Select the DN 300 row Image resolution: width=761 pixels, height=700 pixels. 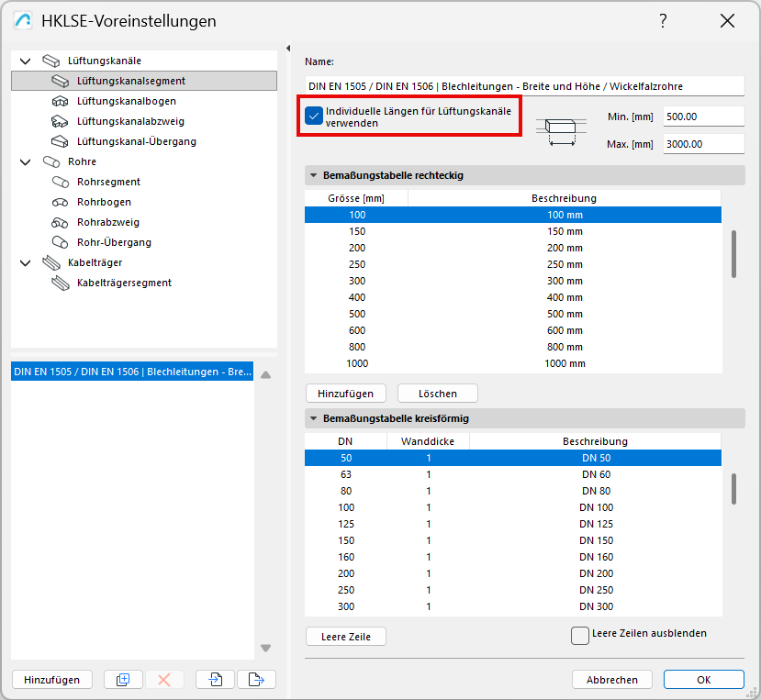[x=513, y=606]
